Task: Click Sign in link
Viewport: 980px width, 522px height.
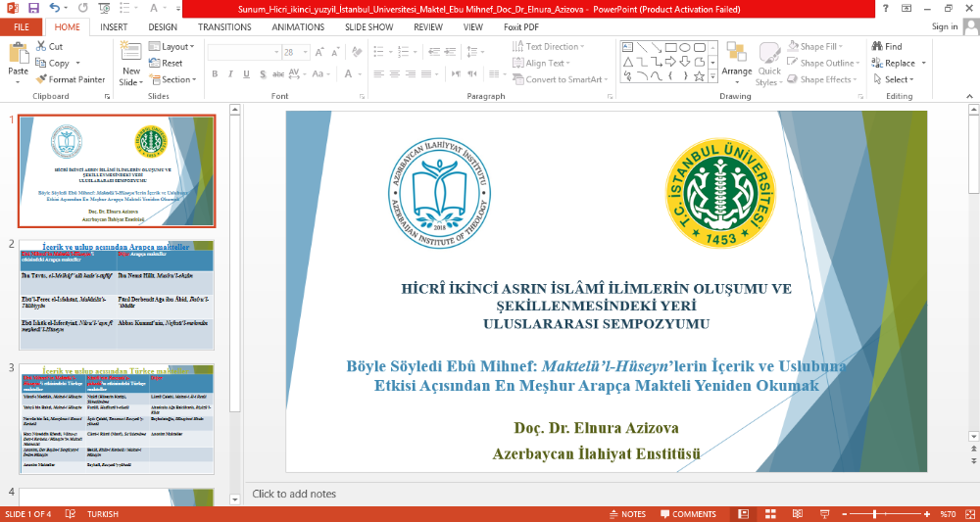Action: (x=945, y=26)
